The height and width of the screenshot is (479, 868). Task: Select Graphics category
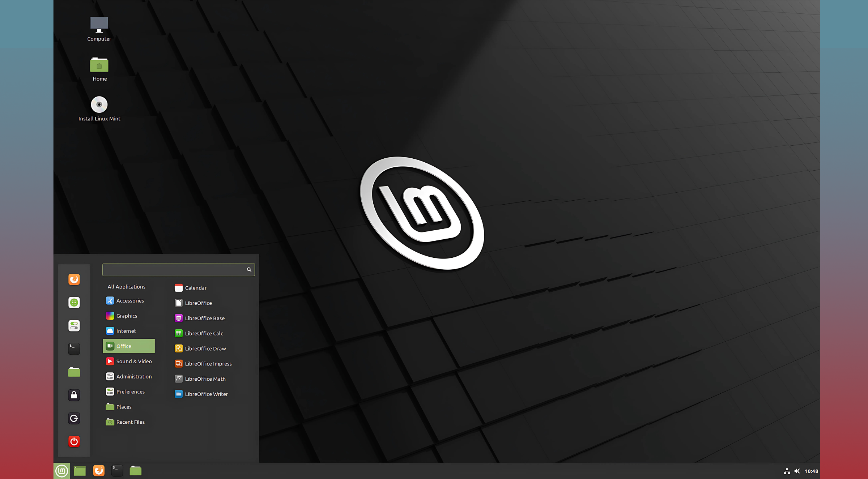click(129, 316)
